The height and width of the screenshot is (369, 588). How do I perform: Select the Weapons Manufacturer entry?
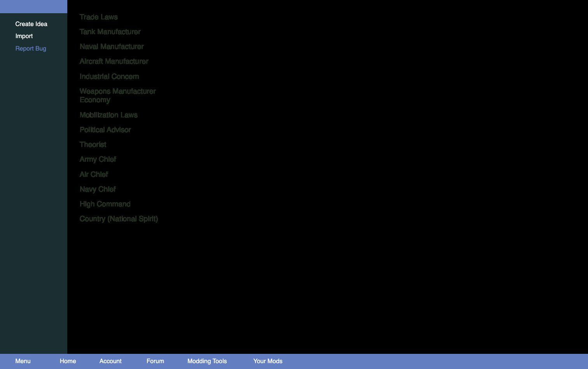click(x=117, y=91)
